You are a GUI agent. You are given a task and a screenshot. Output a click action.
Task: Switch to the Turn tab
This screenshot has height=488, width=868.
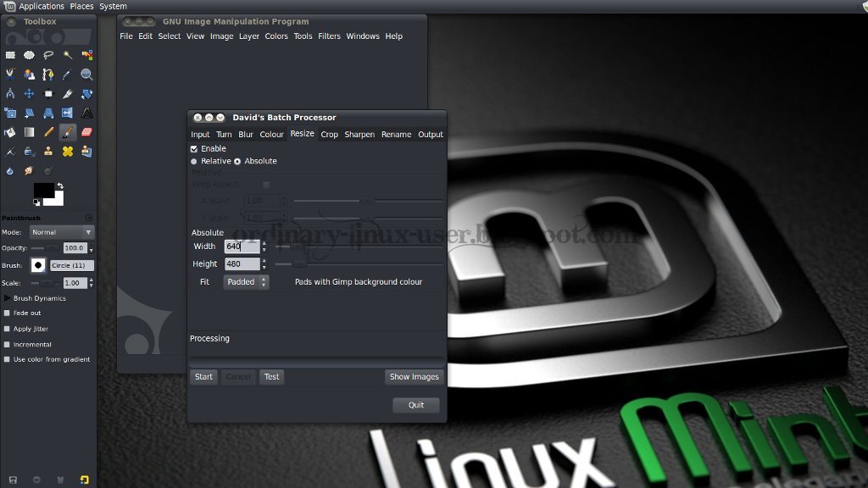(x=224, y=135)
